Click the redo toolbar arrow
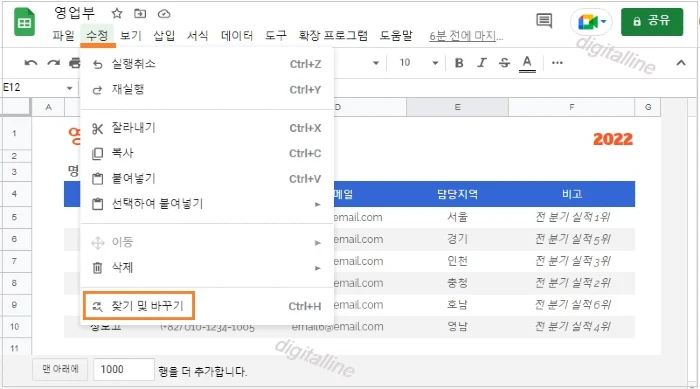The width and height of the screenshot is (700, 389). click(54, 63)
